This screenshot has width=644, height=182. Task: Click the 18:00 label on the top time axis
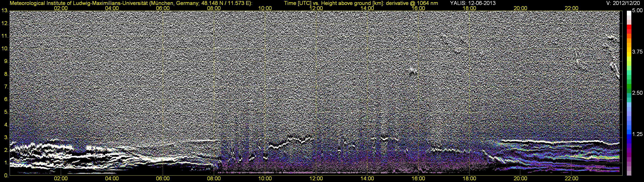coord(469,8)
